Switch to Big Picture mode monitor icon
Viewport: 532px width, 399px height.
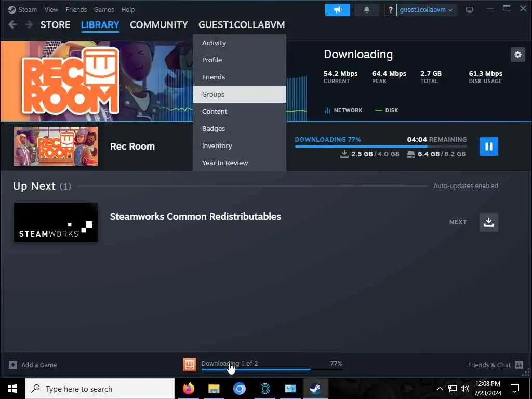(470, 10)
